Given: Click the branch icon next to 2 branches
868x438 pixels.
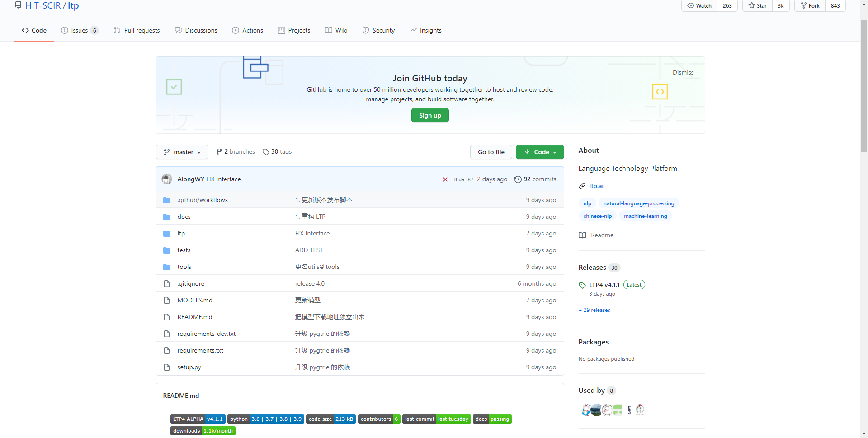Looking at the screenshot, I should click(219, 152).
